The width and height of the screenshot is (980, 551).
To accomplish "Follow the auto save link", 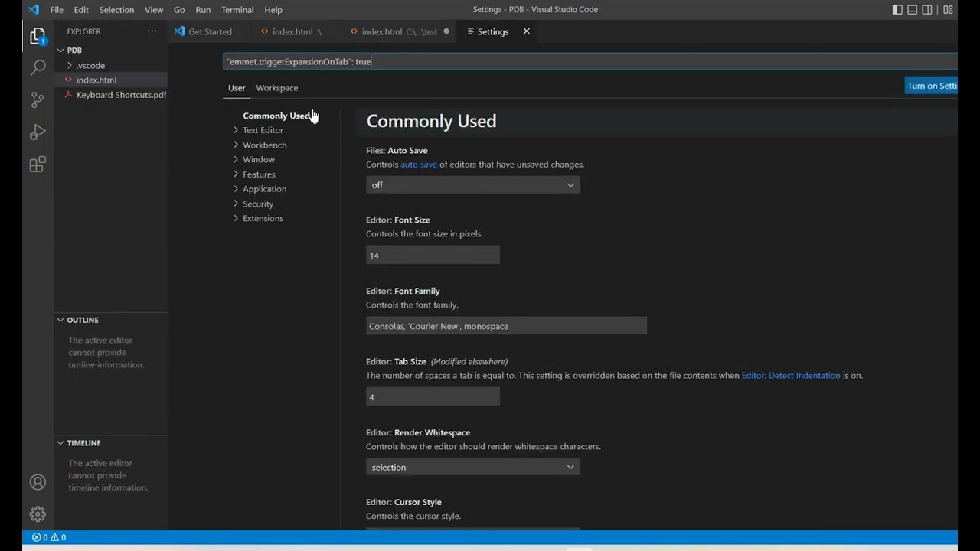I will tap(419, 165).
